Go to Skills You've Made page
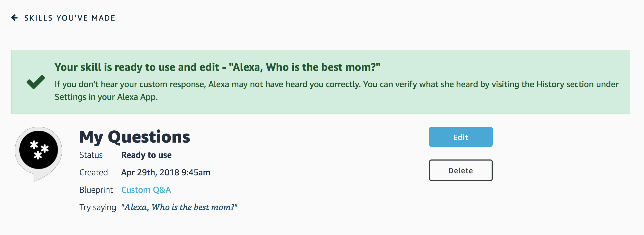This screenshot has width=644, height=235. 70,18
